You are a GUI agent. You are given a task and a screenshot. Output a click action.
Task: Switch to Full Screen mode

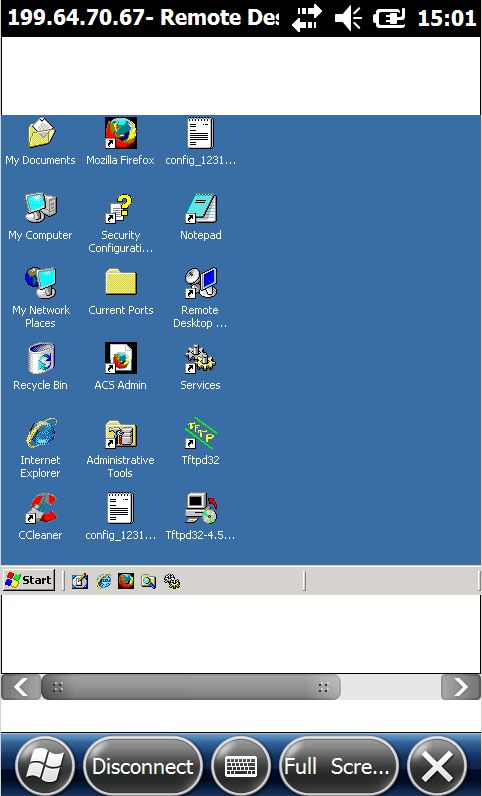339,767
